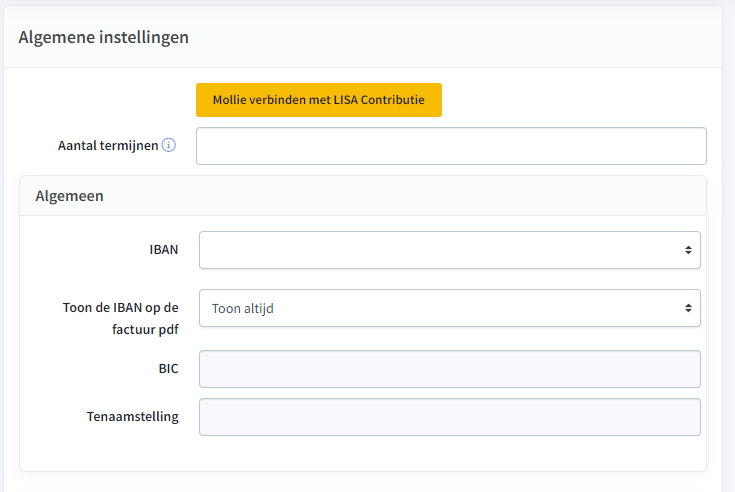The height and width of the screenshot is (492, 735).
Task: Open the IBAN dropdown
Action: [x=450, y=250]
